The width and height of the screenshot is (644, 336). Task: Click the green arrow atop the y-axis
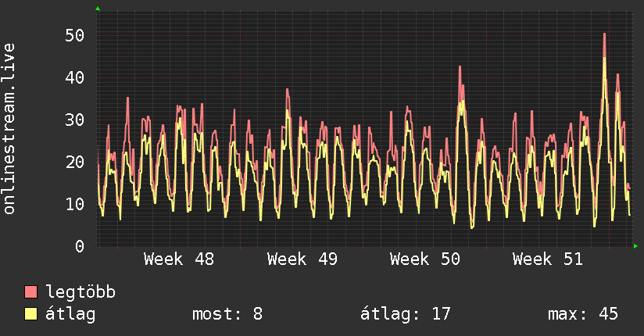point(98,9)
